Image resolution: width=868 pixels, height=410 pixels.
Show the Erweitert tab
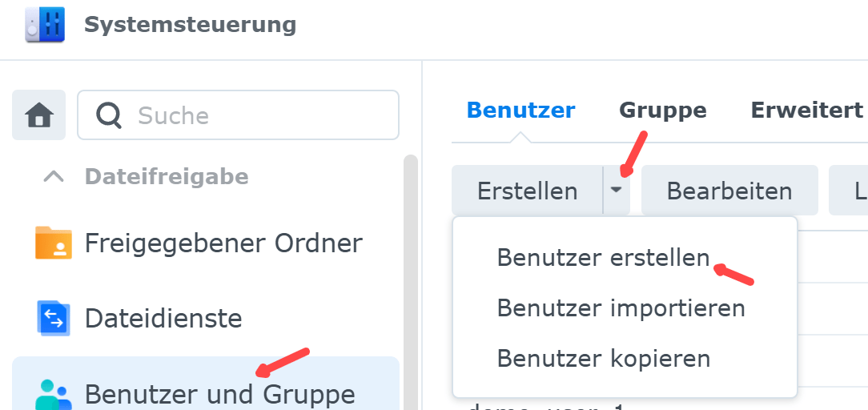coord(806,111)
